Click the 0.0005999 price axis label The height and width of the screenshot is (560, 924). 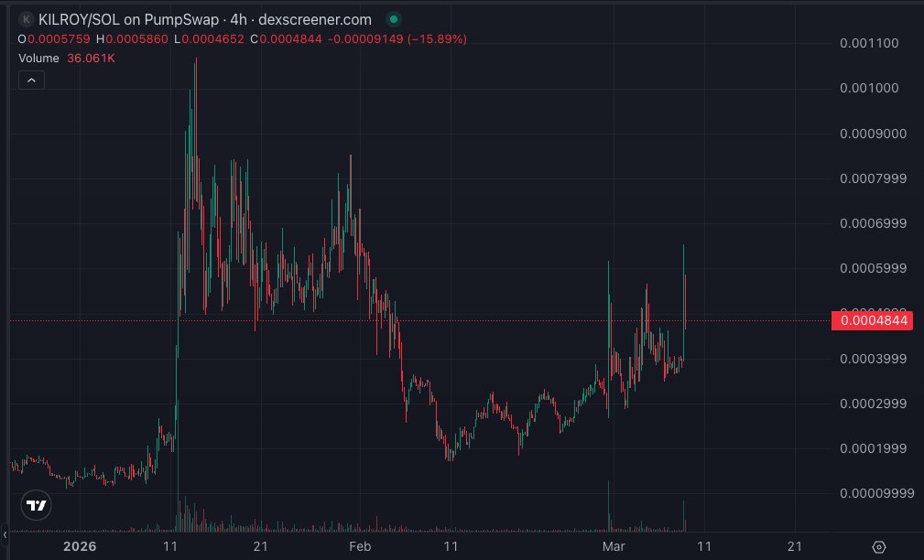click(x=874, y=268)
